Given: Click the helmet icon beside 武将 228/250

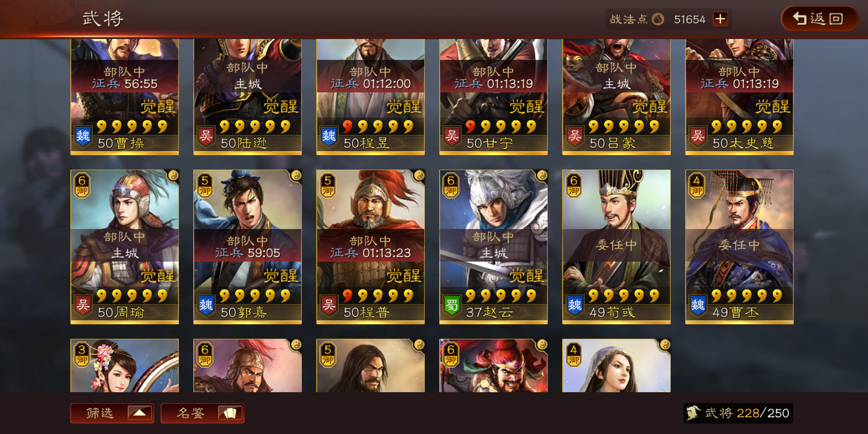Looking at the screenshot, I should tap(693, 413).
